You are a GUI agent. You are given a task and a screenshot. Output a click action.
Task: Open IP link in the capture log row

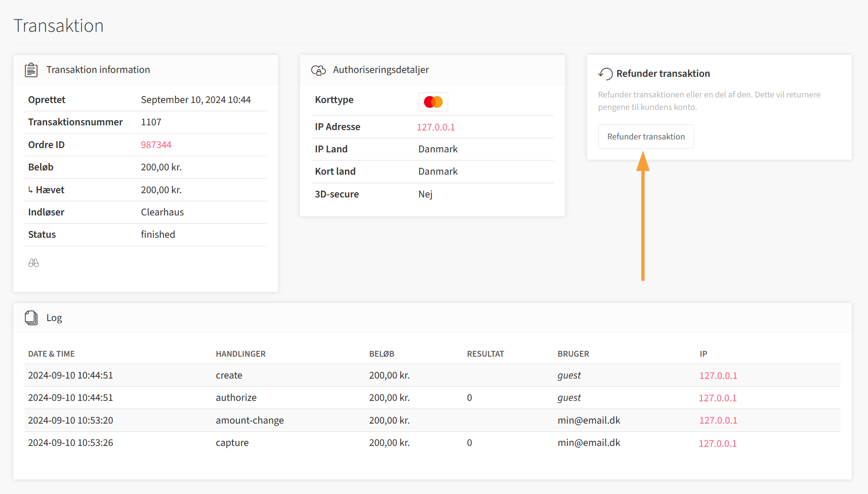click(718, 443)
